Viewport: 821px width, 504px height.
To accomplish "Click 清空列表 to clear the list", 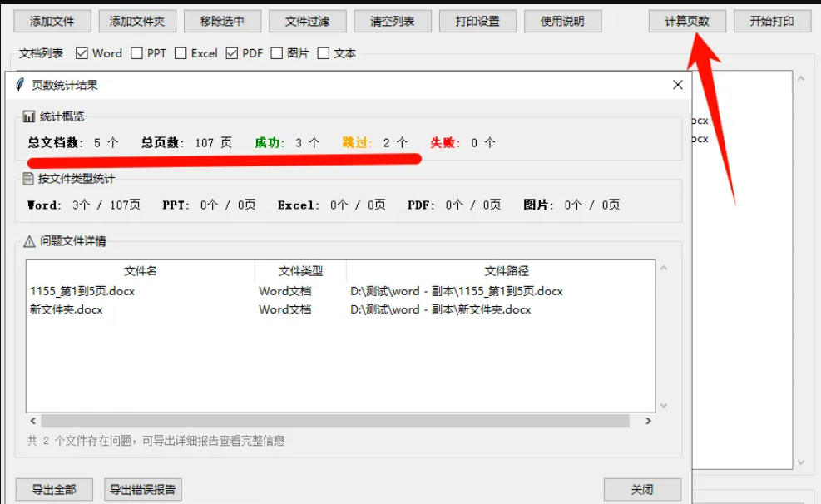I will click(393, 22).
